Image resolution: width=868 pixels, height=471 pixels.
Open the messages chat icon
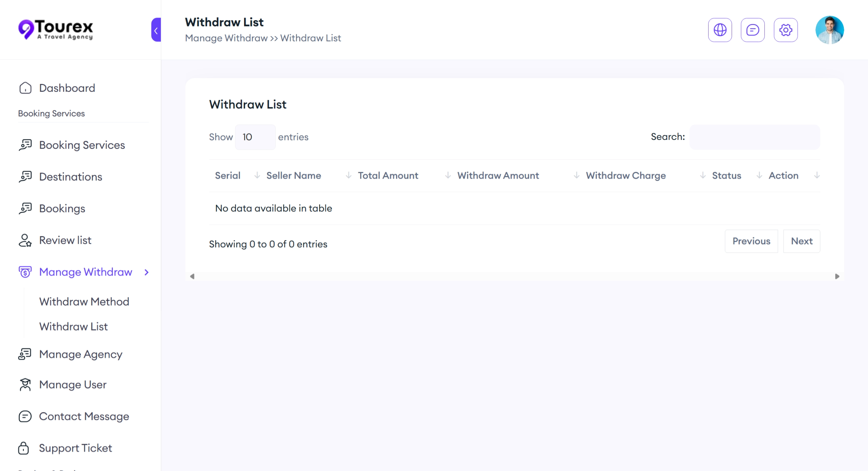click(x=753, y=30)
